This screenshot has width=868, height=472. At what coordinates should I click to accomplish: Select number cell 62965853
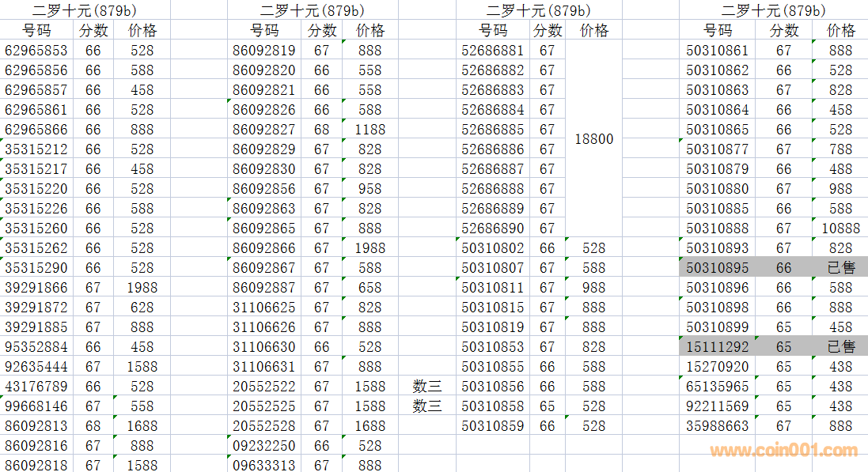36,51
